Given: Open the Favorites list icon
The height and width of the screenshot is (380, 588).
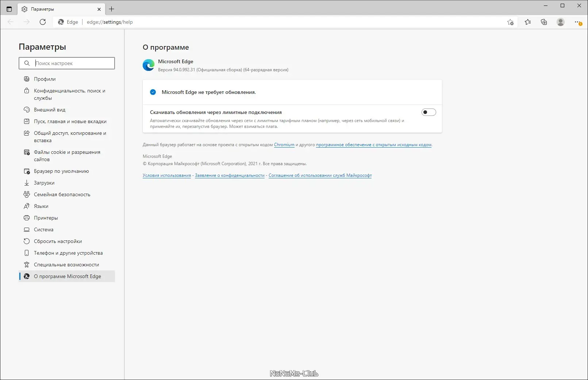Looking at the screenshot, I should click(528, 22).
